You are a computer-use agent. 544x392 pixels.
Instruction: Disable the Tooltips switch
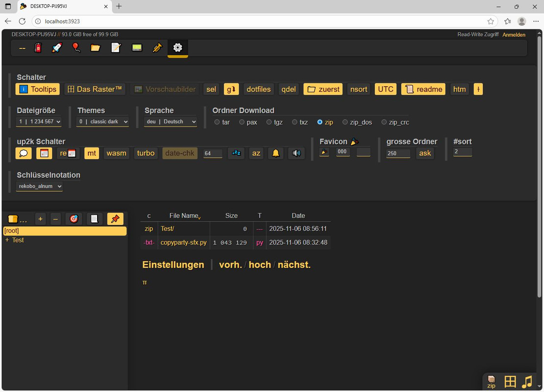[37, 89]
